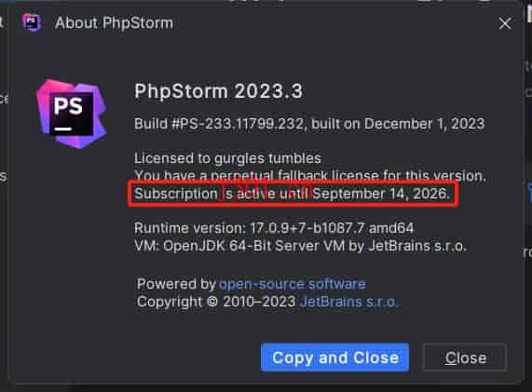
Task: Click the 'About PhpStorm' dialog title
Action: pos(114,23)
